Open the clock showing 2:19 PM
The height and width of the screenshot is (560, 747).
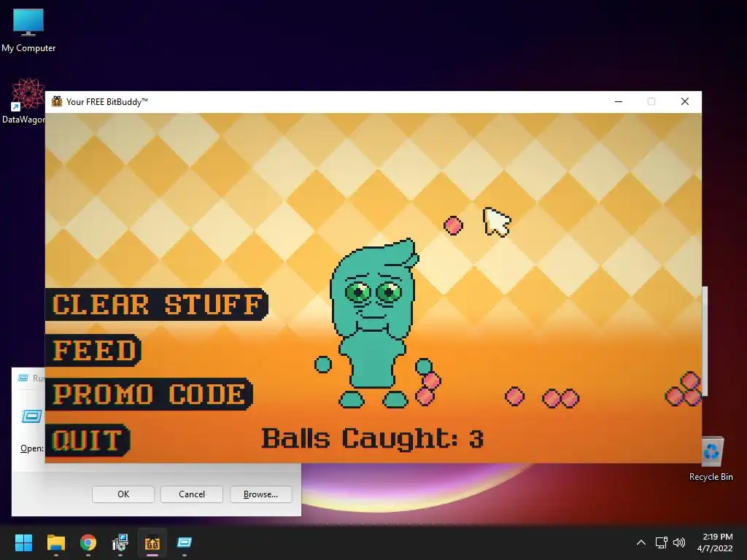pos(715,542)
